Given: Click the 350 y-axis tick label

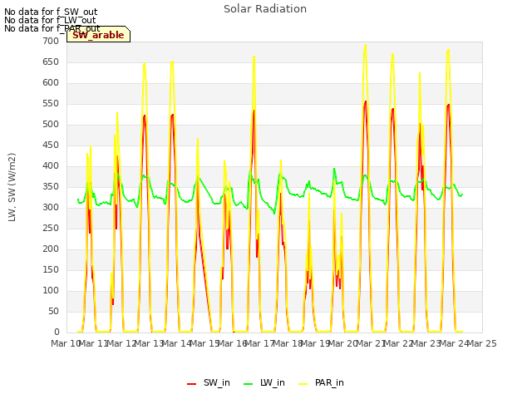Looking at the screenshot, I should [x=51, y=186].
